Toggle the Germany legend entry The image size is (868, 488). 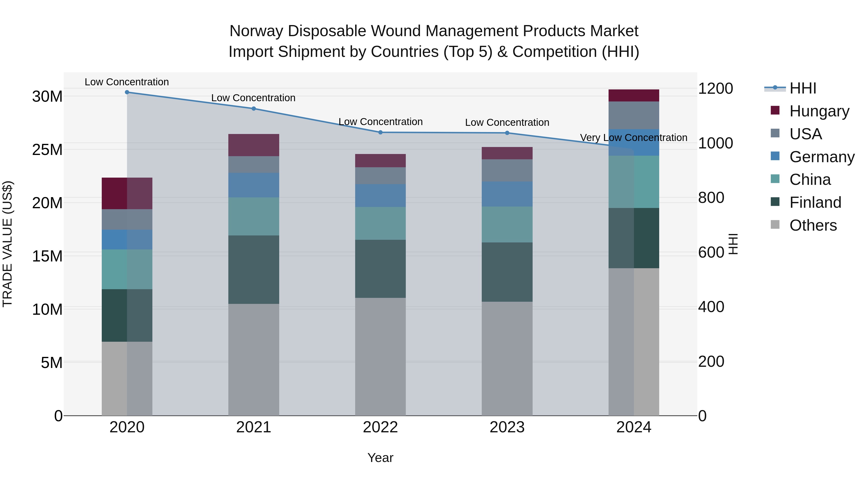[813, 157]
